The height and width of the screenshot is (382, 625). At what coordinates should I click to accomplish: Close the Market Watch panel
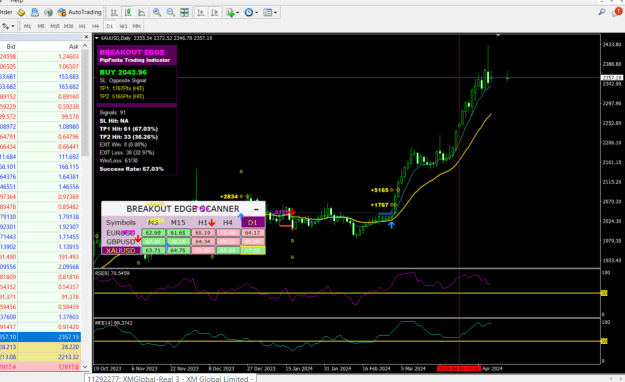coord(86,37)
